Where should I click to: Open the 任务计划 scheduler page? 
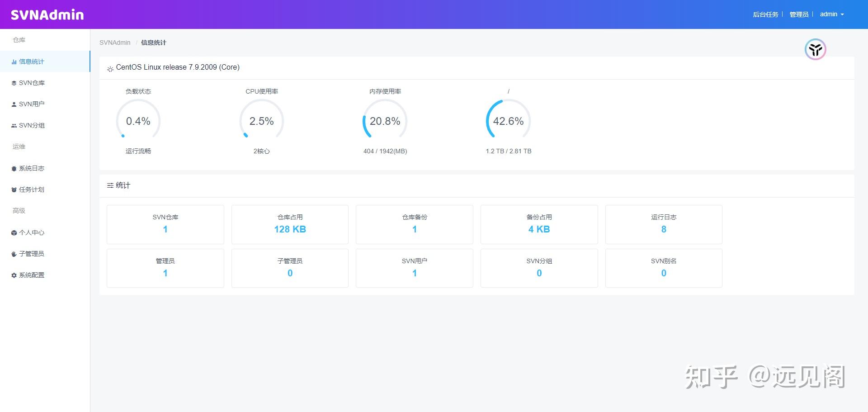click(31, 189)
